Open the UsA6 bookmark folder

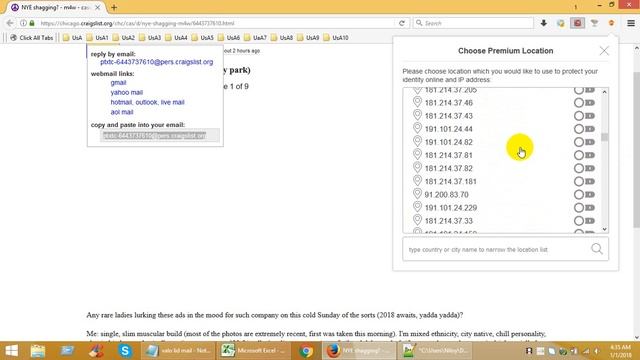point(229,38)
